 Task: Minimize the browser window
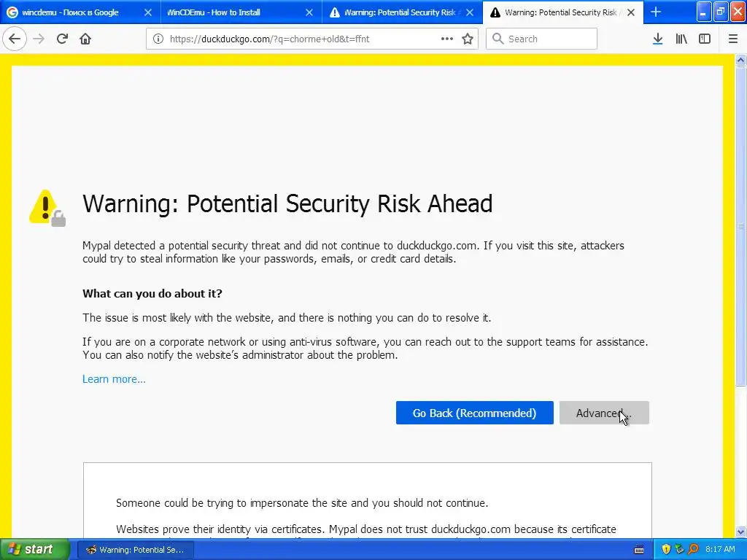[x=704, y=12]
